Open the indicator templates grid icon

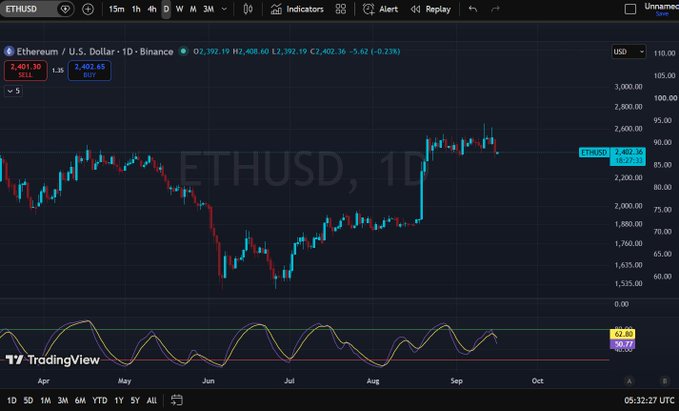[x=341, y=9]
